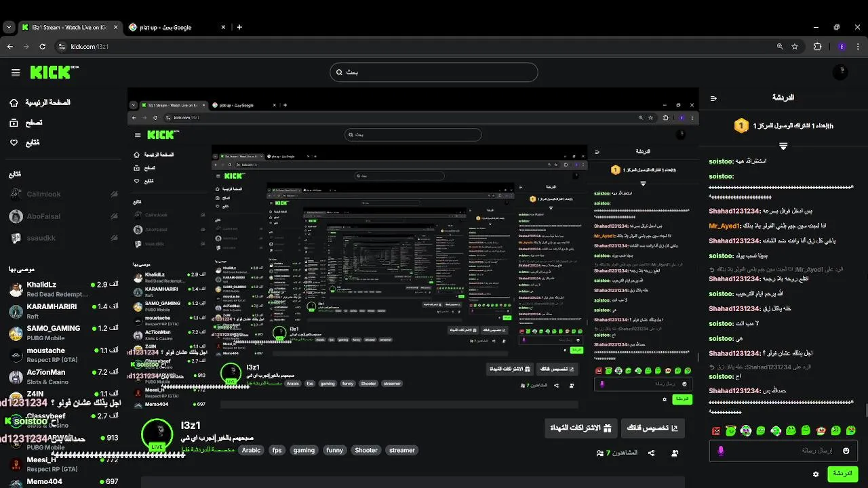Click the follow user icon near viewers
Image resolution: width=868 pixels, height=488 pixels.
pos(675,453)
